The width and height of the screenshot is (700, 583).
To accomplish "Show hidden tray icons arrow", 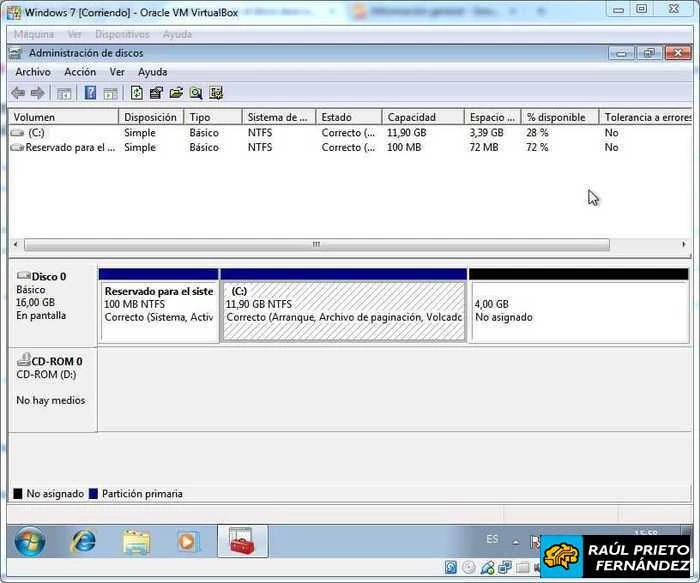I will coord(516,542).
